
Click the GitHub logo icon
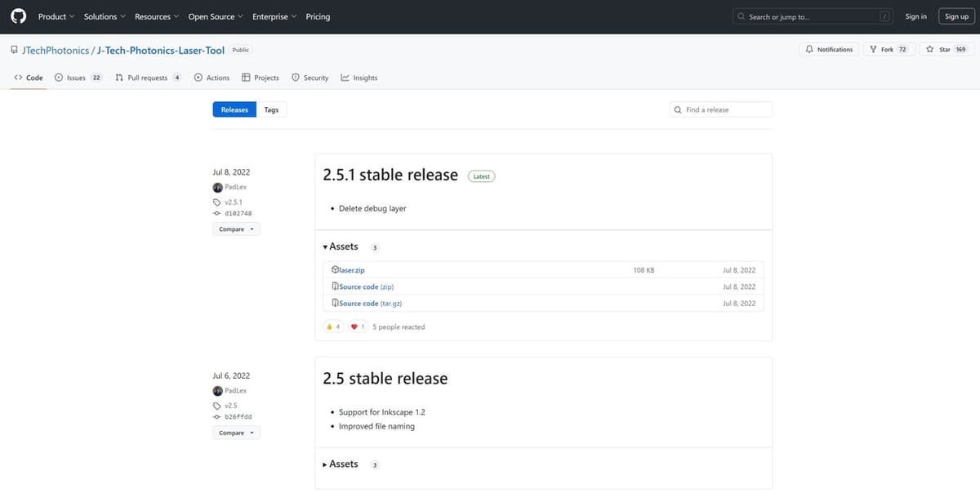[18, 16]
